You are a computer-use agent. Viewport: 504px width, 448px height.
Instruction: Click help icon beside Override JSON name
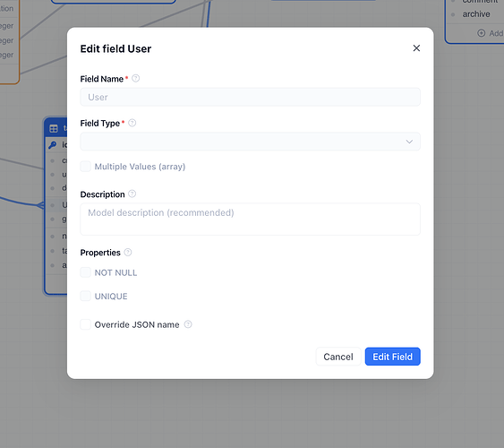point(188,324)
